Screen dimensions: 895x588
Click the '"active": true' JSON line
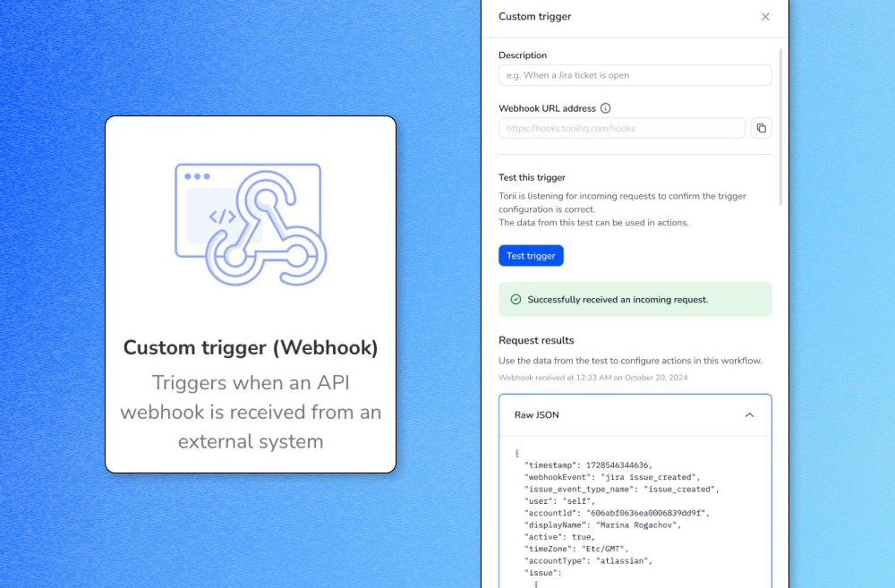[x=559, y=537]
